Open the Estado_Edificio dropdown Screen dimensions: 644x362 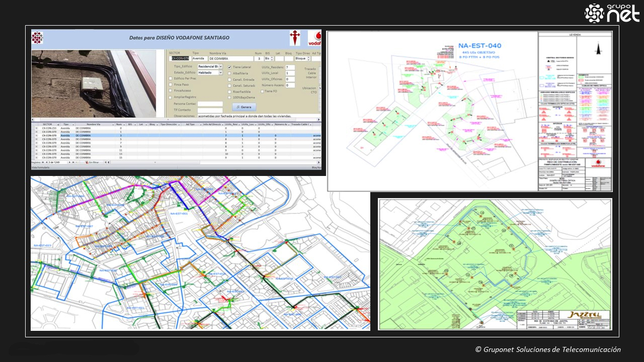tap(220, 72)
